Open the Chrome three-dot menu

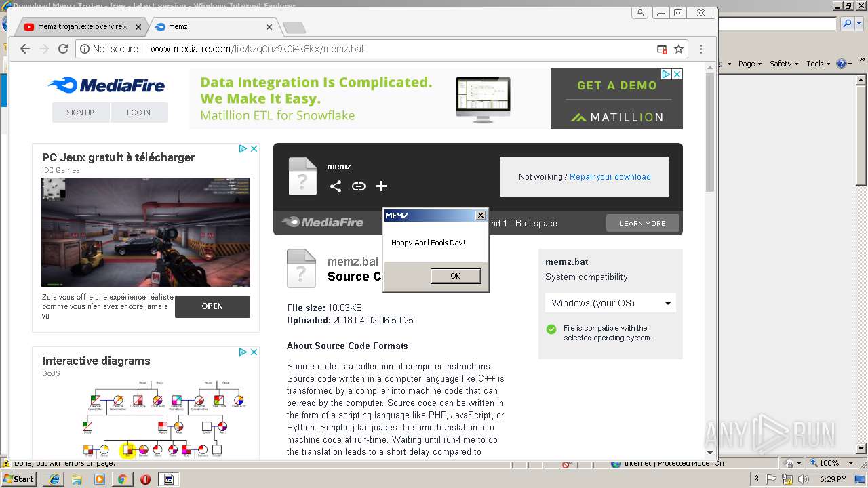(701, 49)
